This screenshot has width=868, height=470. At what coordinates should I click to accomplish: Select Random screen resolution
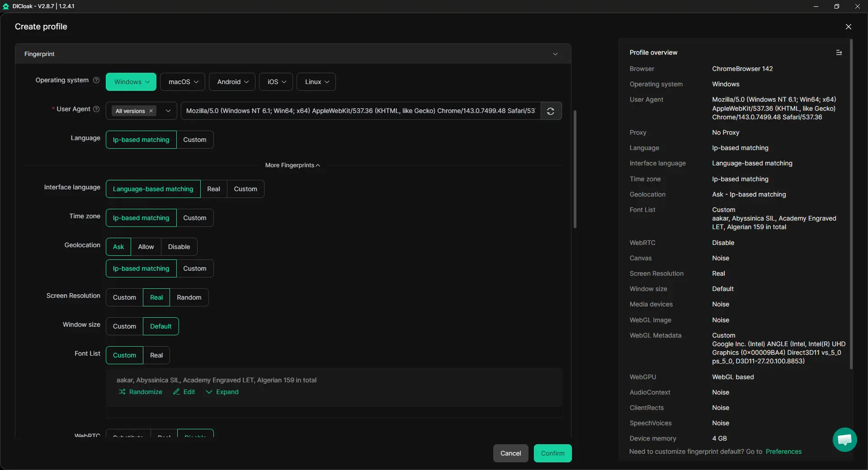coord(189,297)
